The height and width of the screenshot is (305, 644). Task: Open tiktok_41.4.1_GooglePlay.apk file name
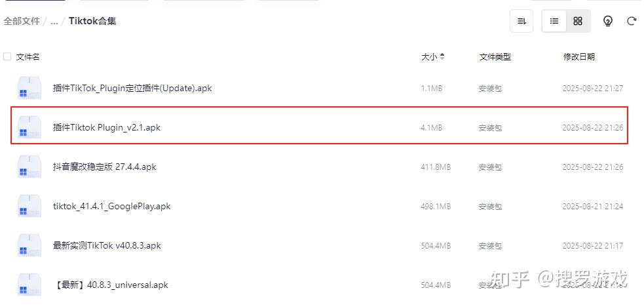[112, 207]
